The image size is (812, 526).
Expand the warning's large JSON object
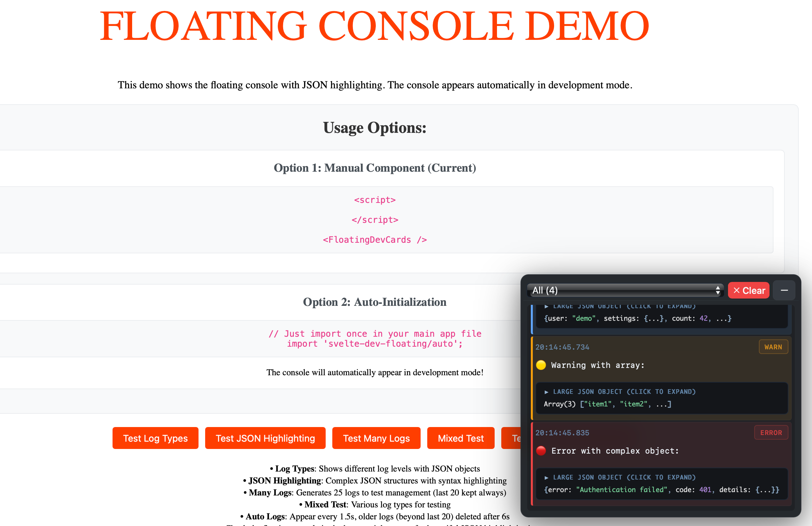(x=620, y=392)
